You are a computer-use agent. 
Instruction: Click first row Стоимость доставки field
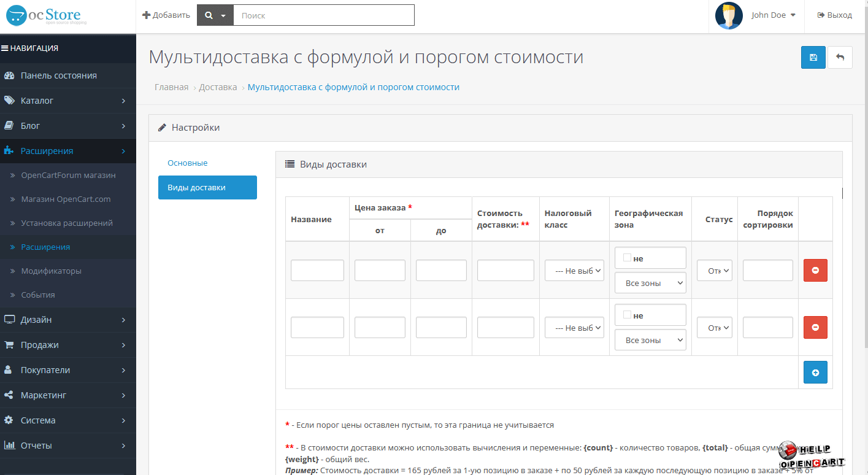pyautogui.click(x=505, y=271)
